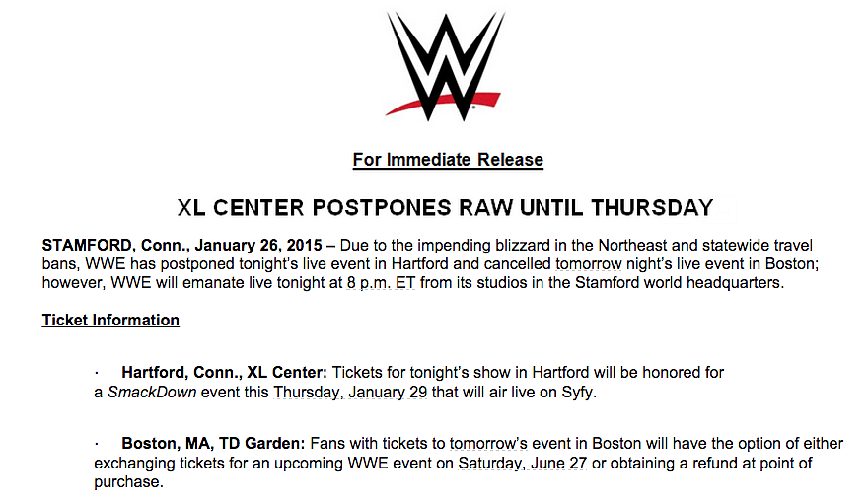This screenshot has width=868, height=504.
Task: Click the bullet marker before Boston
Action: [97, 444]
